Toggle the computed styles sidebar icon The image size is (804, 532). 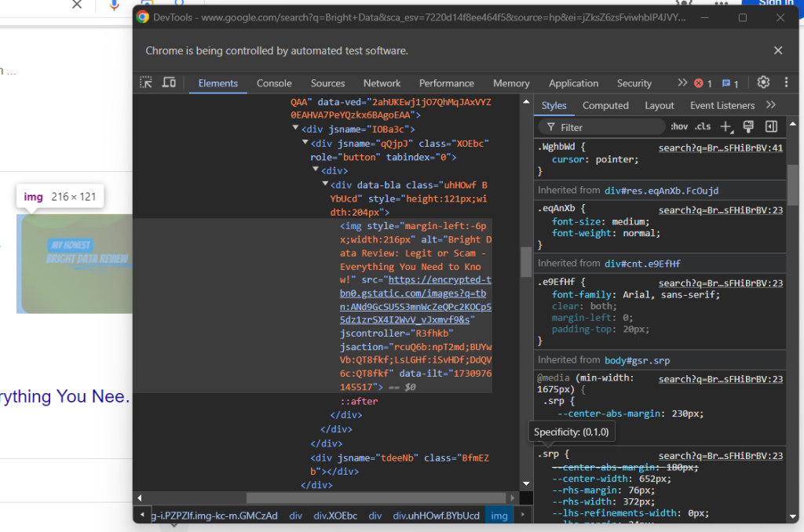point(771,127)
